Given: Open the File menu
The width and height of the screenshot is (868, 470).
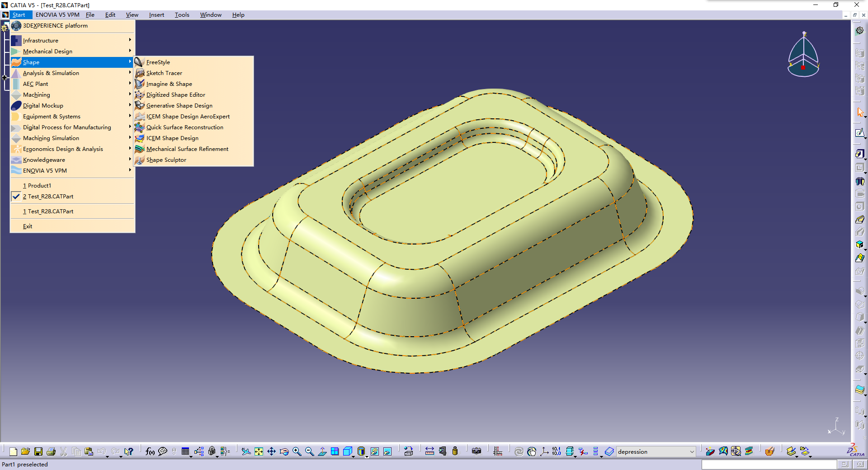Looking at the screenshot, I should (90, 15).
